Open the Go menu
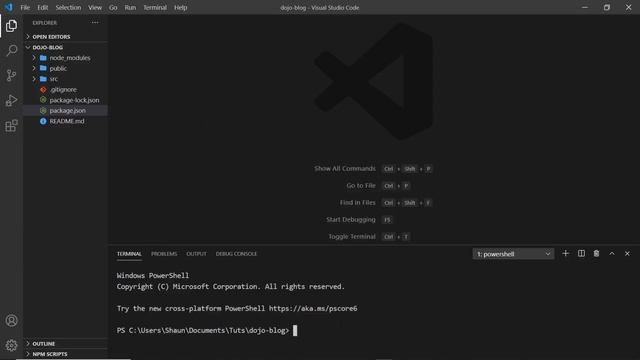The height and width of the screenshot is (360, 640). [x=113, y=7]
